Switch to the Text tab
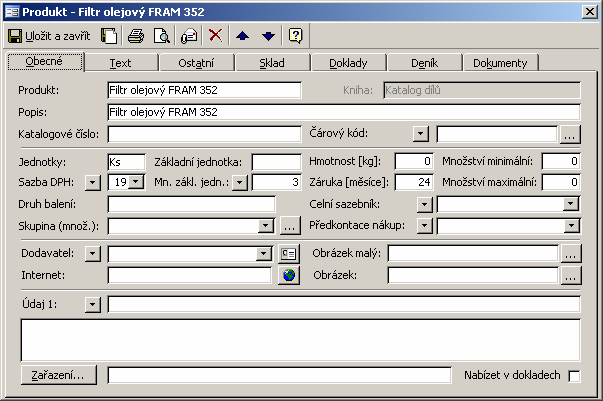Viewport: 603px width, 401px height. pos(120,63)
